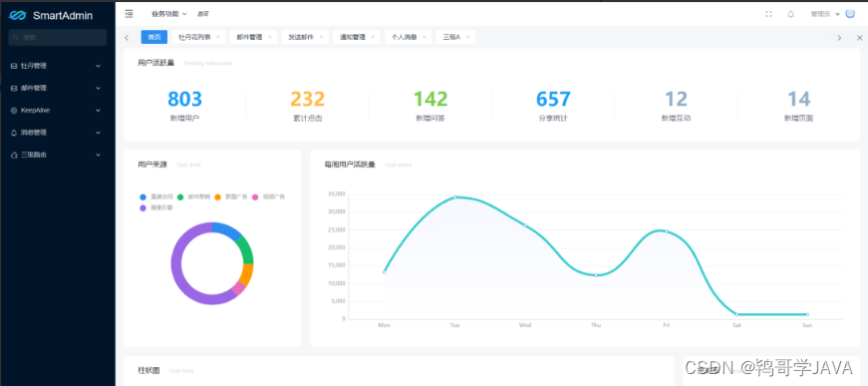Click the 牡丹管理 sidebar icon
Viewport: 868px width, 386px height.
[x=14, y=66]
